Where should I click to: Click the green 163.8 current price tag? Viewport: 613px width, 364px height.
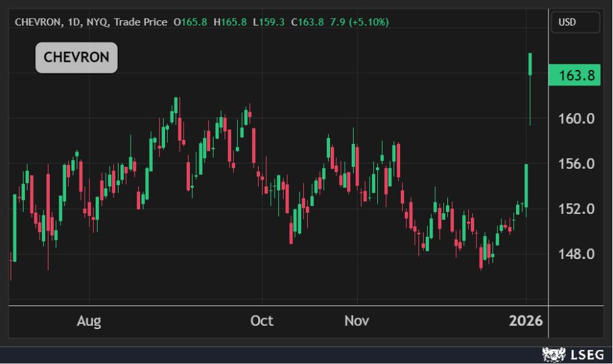[x=575, y=75]
